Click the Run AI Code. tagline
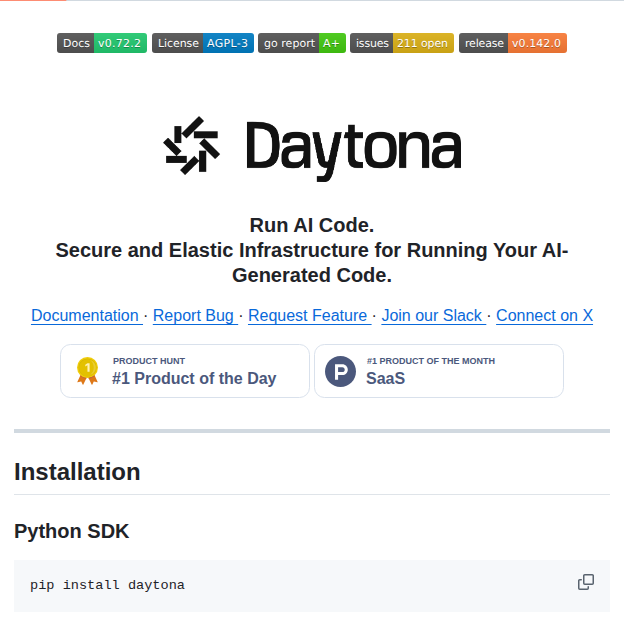Image resolution: width=624 pixels, height=625 pixels. point(312,225)
